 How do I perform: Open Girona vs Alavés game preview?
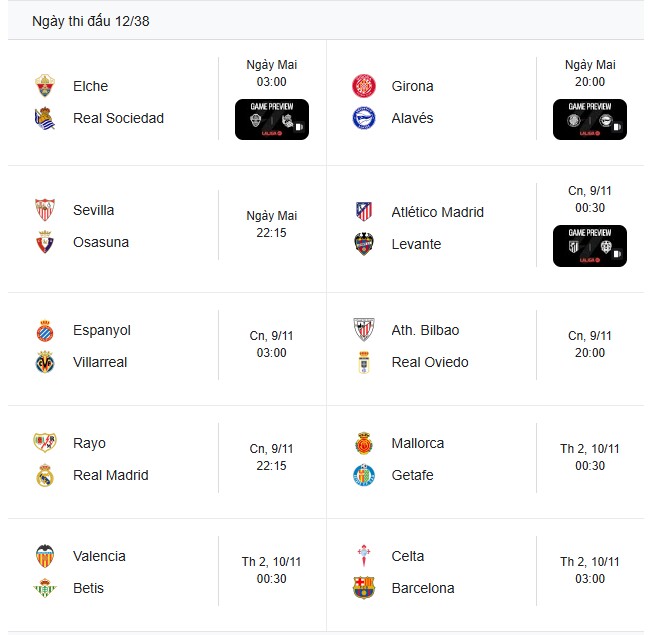[590, 119]
